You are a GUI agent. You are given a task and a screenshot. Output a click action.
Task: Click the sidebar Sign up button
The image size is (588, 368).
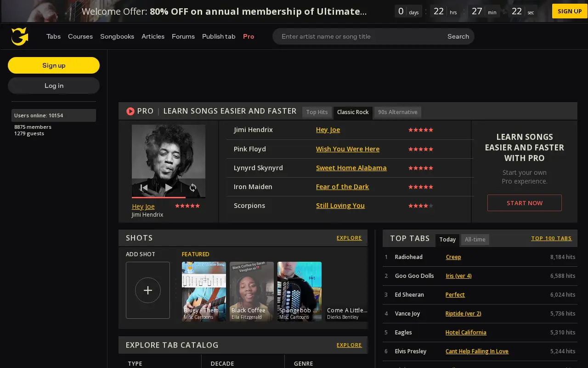click(x=54, y=65)
